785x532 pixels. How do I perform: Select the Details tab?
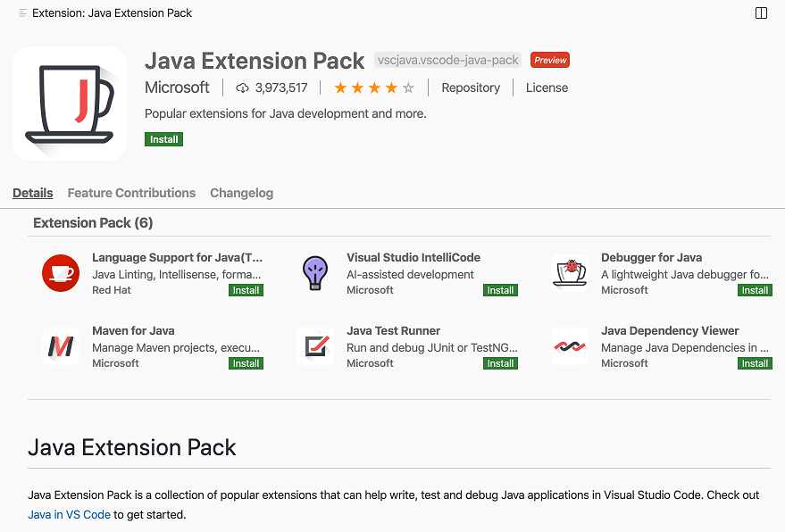coord(32,193)
